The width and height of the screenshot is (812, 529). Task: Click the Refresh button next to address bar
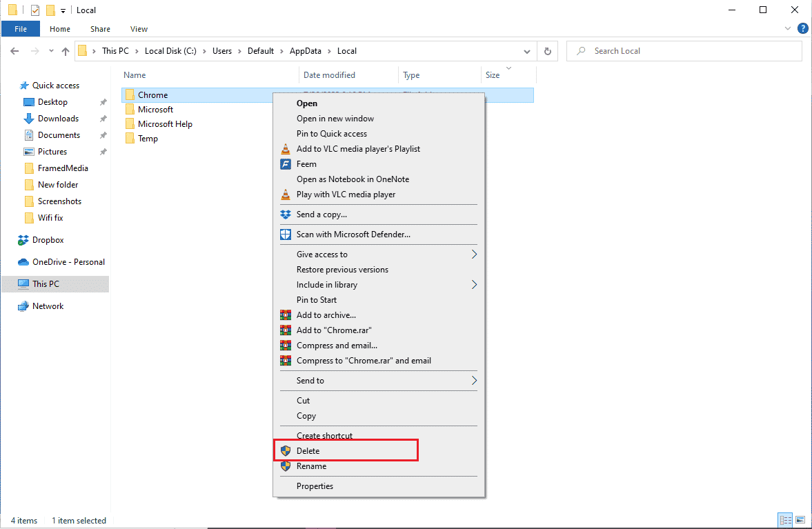point(548,51)
